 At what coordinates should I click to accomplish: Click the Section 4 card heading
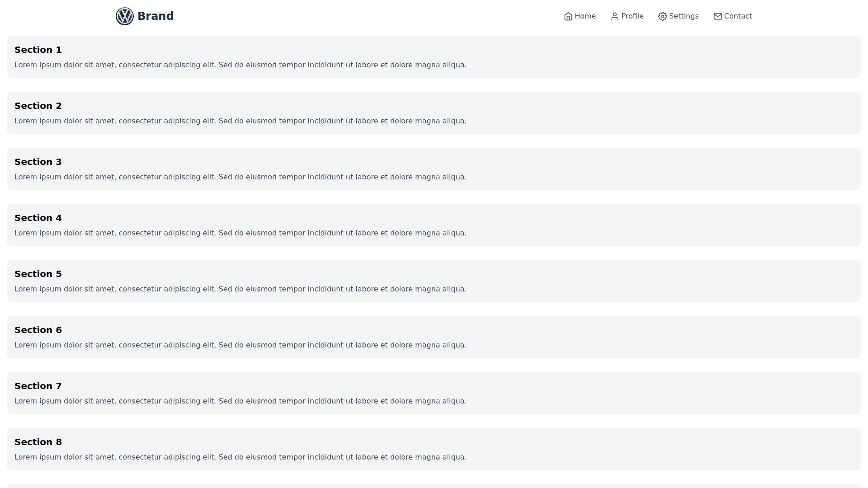coord(38,218)
